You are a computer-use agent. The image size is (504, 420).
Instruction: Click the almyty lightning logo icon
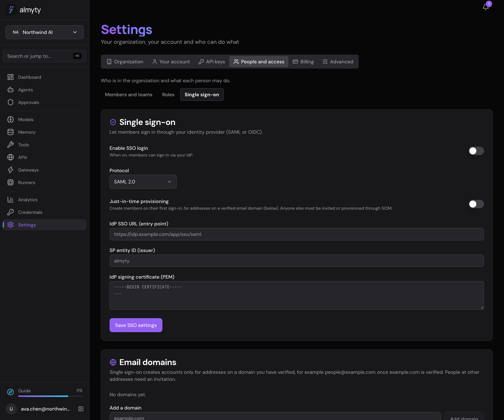tap(11, 10)
